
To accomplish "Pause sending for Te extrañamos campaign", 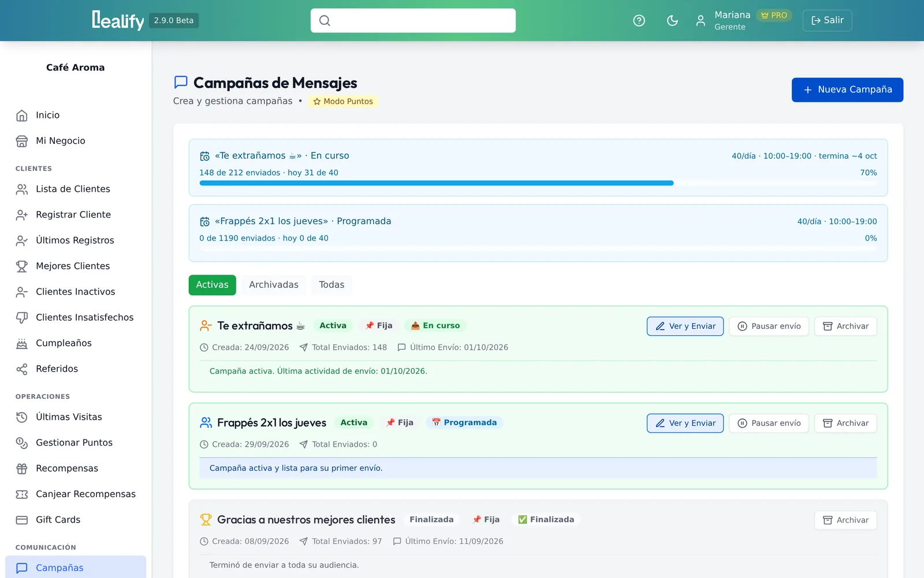I will (769, 326).
